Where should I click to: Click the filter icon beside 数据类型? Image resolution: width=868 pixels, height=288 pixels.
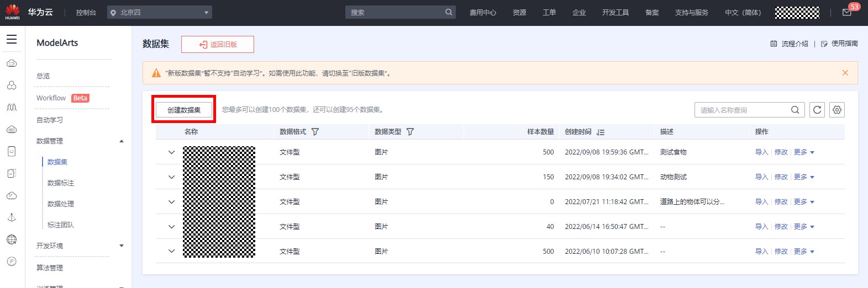[410, 132]
